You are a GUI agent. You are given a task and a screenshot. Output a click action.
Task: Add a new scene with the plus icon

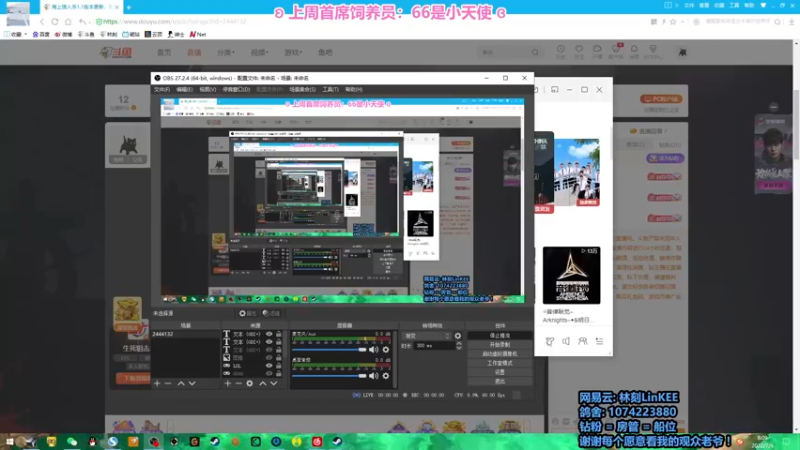coord(157,383)
